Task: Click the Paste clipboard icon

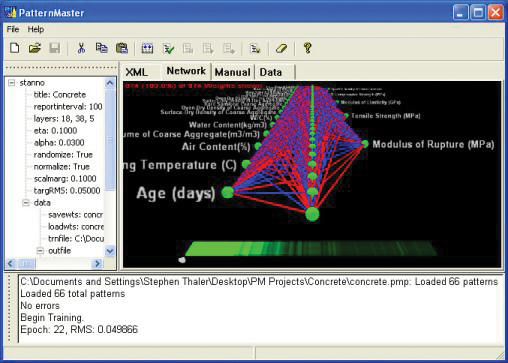Action: pos(122,48)
